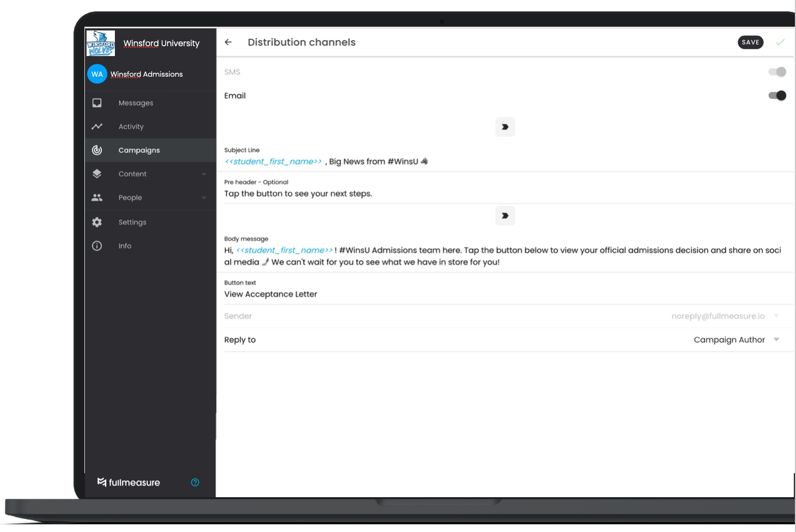This screenshot has width=796, height=532.
Task: Click the Settings gear icon
Action: [x=97, y=222]
